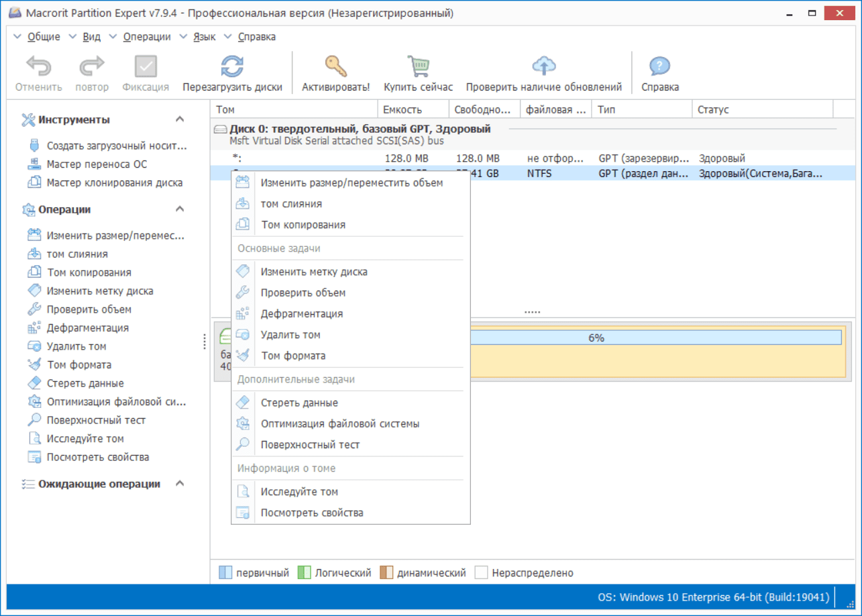The height and width of the screenshot is (616, 862).
Task: Click Стереть данные in the context menu
Action: [351, 403]
